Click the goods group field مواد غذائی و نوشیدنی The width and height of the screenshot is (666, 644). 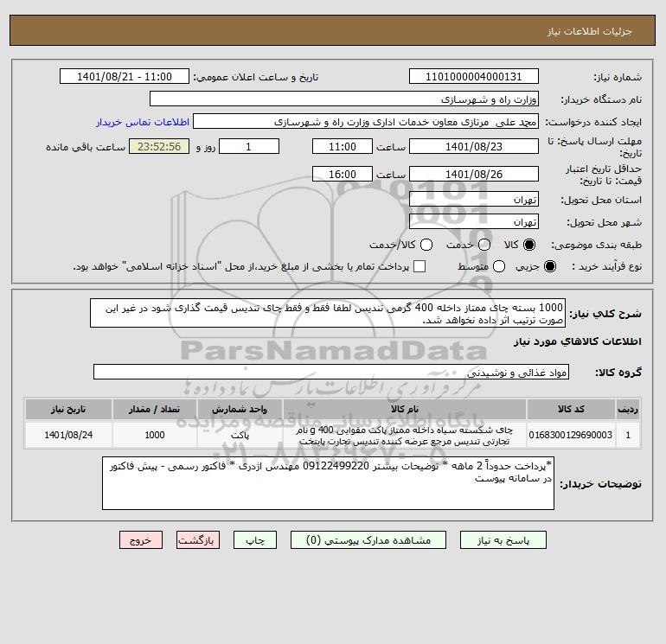pyautogui.click(x=331, y=372)
